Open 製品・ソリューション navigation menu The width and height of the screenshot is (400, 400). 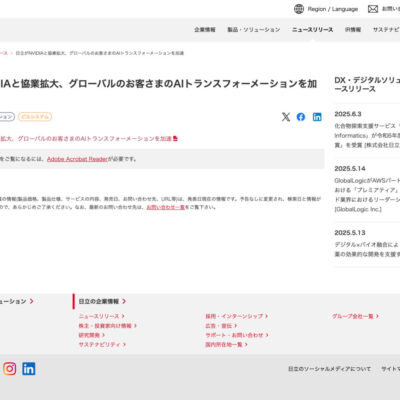pyautogui.click(x=254, y=30)
